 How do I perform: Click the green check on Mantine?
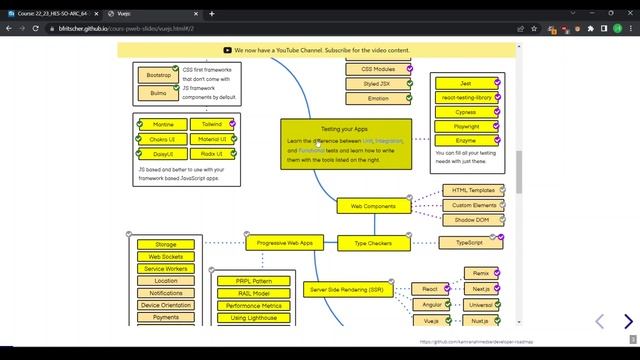pyautogui.click(x=140, y=124)
